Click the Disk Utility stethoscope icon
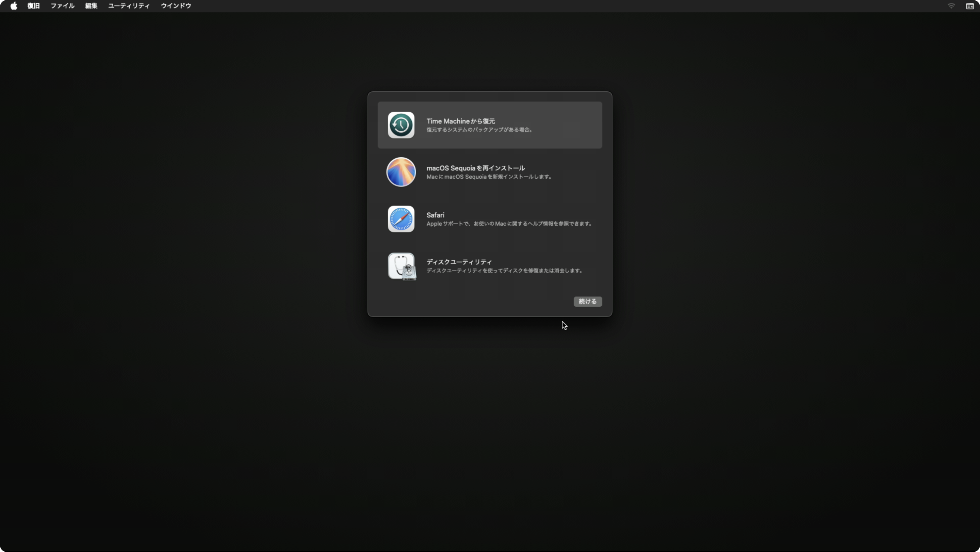 click(402, 266)
